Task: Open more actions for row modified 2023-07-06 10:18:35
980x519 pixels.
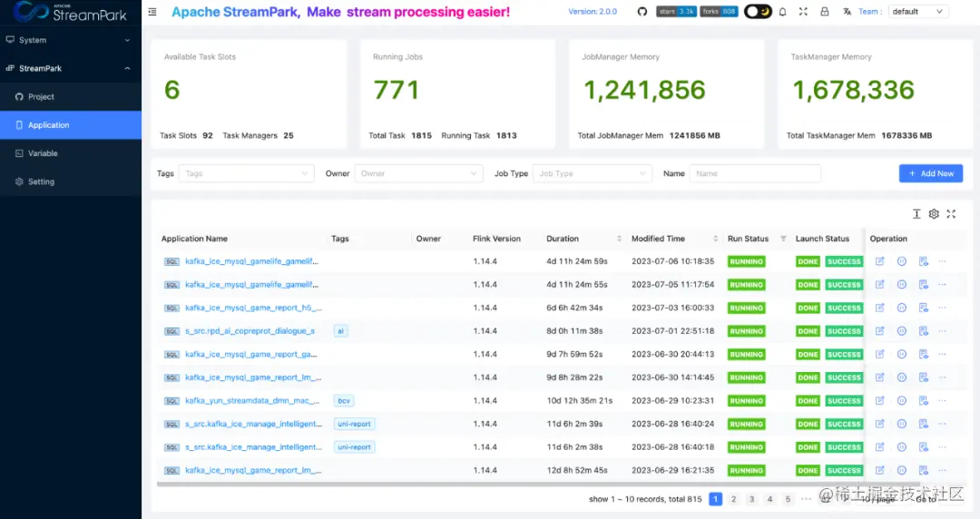Action: [x=943, y=261]
